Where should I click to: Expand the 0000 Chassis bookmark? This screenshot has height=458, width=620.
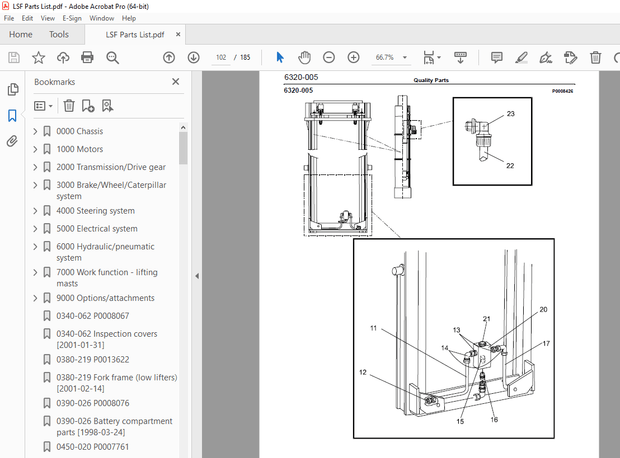point(35,131)
